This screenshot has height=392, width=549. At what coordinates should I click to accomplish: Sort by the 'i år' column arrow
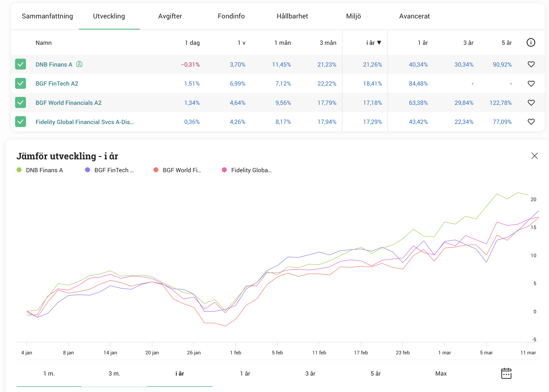tap(379, 43)
